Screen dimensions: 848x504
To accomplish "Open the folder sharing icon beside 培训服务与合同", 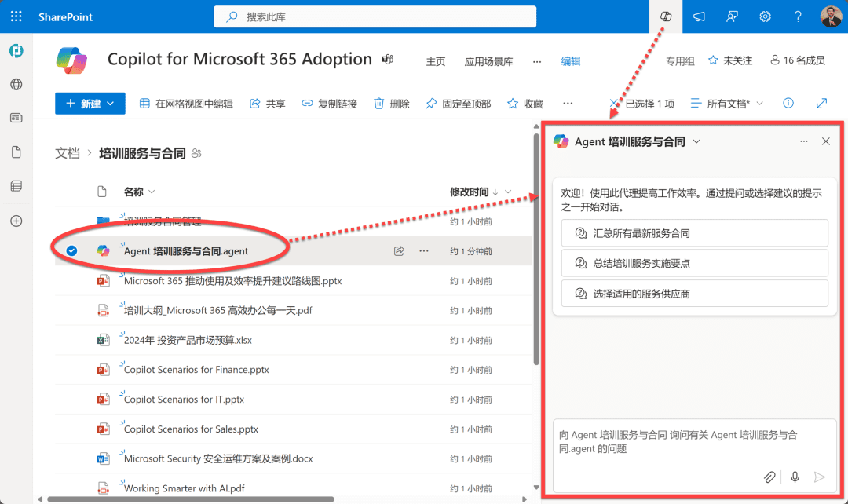I will pyautogui.click(x=196, y=154).
